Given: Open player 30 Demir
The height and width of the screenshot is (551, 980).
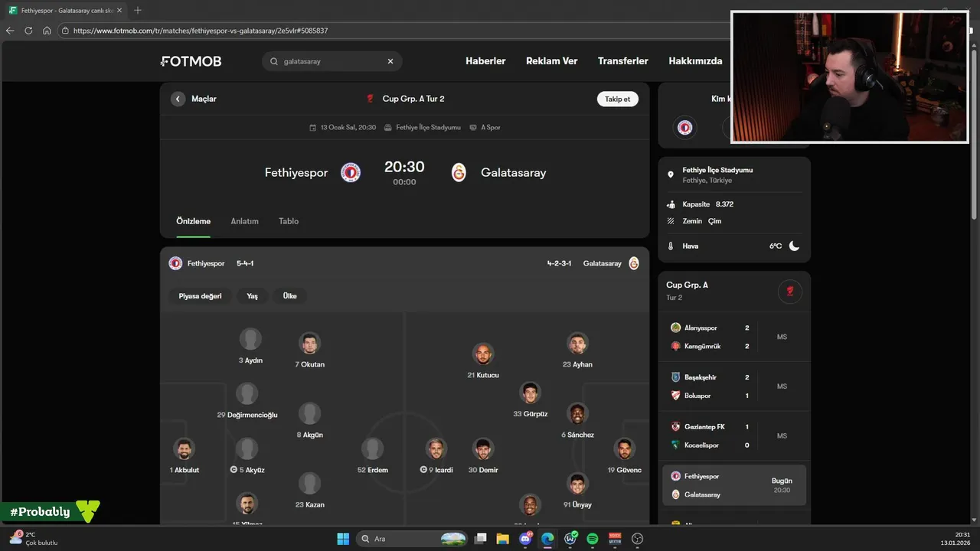Looking at the screenshot, I should click(483, 456).
